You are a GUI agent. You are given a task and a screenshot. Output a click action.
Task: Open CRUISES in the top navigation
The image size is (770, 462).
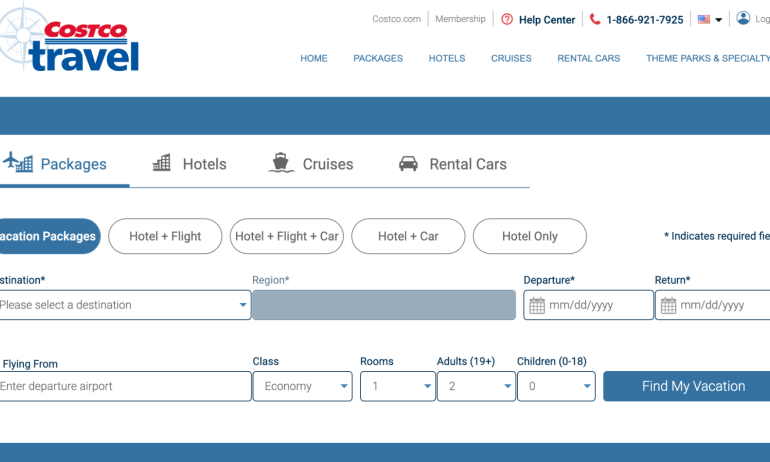(511, 58)
